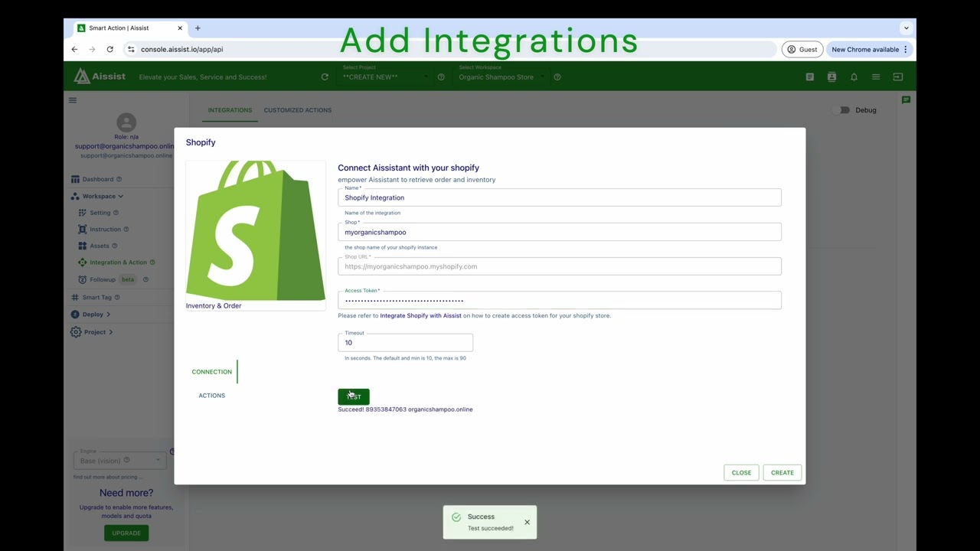The height and width of the screenshot is (551, 980).
Task: Open the Select Project dropdown showing CREATE NEW
Action: 384,77
